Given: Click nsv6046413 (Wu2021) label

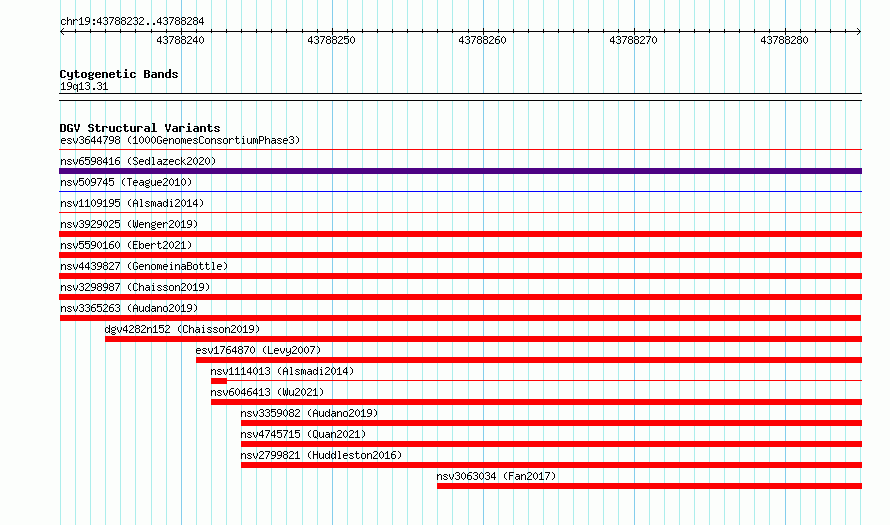Looking at the screenshot, I should (x=267, y=392).
